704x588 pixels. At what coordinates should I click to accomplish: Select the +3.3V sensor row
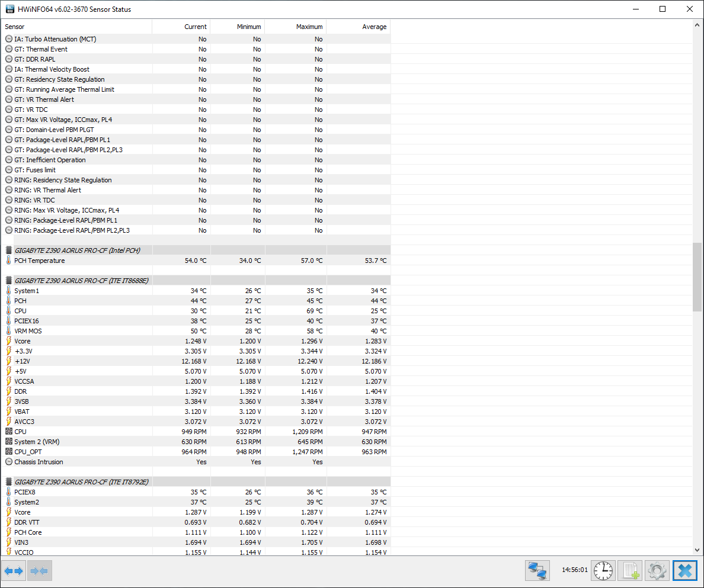[196, 351]
